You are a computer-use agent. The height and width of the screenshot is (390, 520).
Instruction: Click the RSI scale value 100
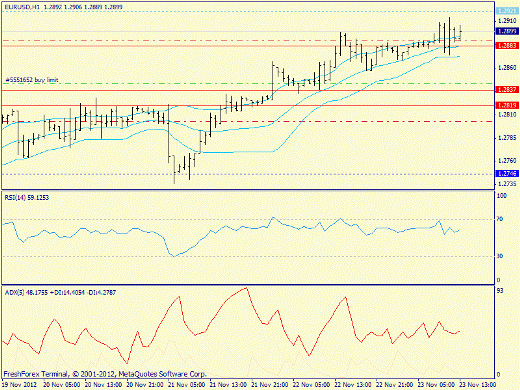pos(502,196)
